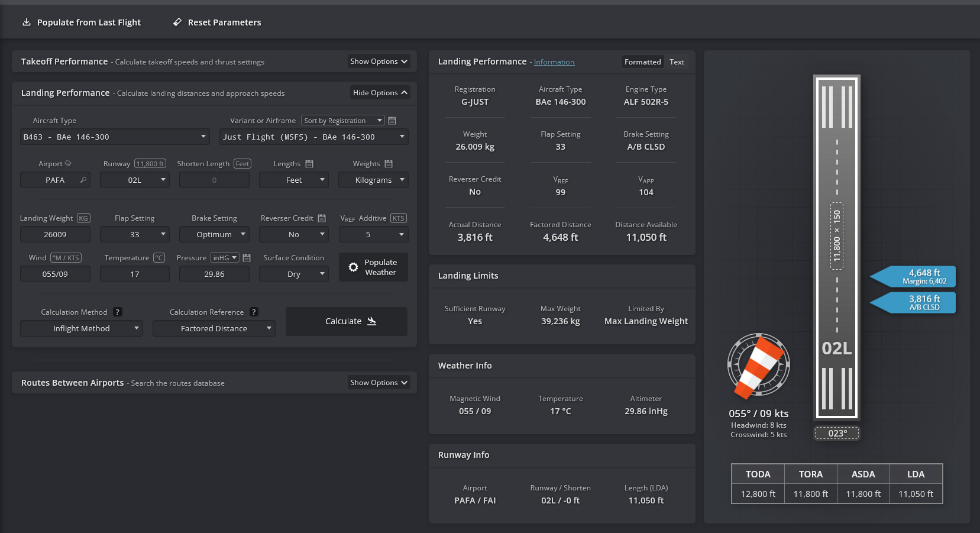Open the Calculation Reference Factored Distance dropdown
The height and width of the screenshot is (533, 980).
coord(214,328)
